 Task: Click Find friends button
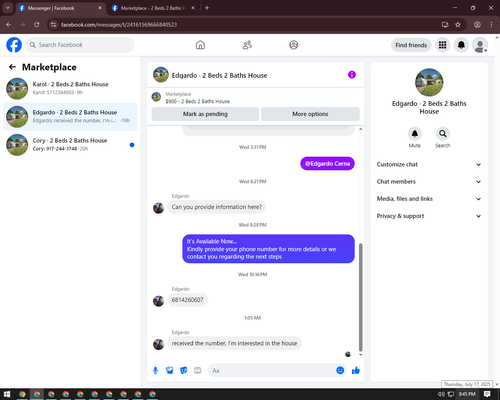[x=411, y=45]
